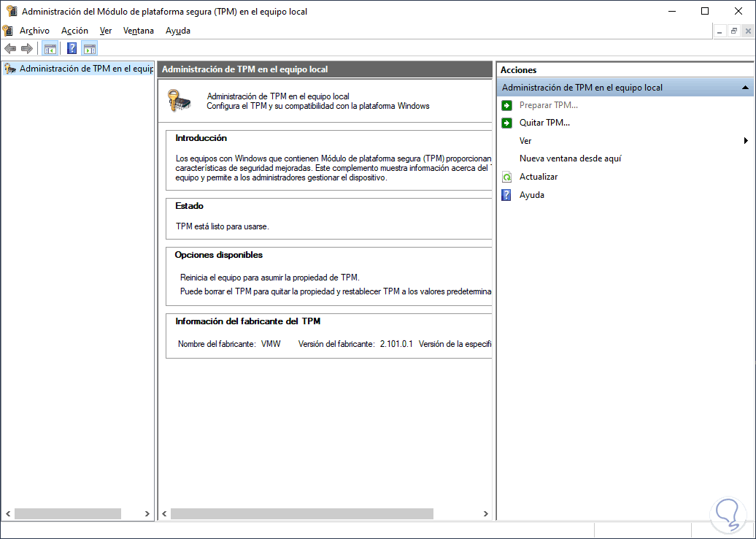Screen dimensions: 756x539
Task: Click the Forward arrow toolbar icon
Action: 27,48
